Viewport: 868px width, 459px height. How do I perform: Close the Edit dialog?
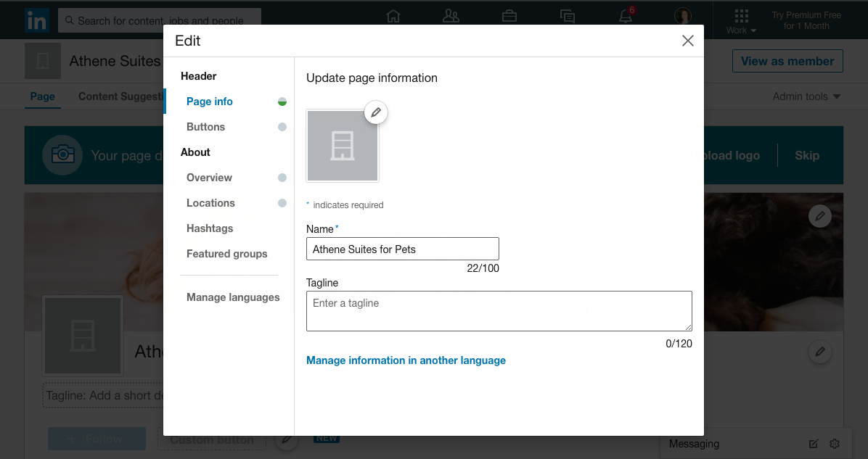click(687, 41)
